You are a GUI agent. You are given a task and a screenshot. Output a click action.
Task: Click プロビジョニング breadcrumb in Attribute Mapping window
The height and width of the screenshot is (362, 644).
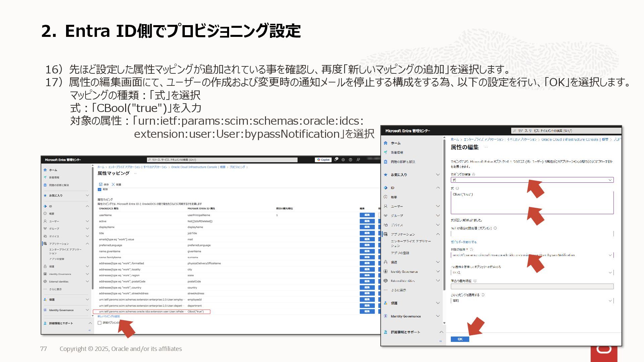pyautogui.click(x=237, y=167)
